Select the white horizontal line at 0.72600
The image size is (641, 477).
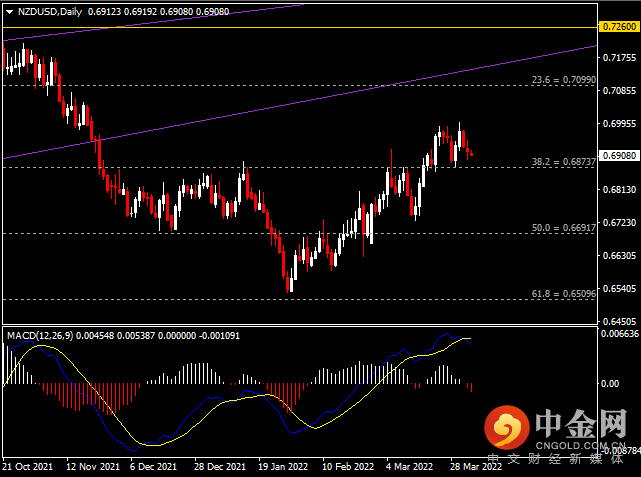coord(300,27)
